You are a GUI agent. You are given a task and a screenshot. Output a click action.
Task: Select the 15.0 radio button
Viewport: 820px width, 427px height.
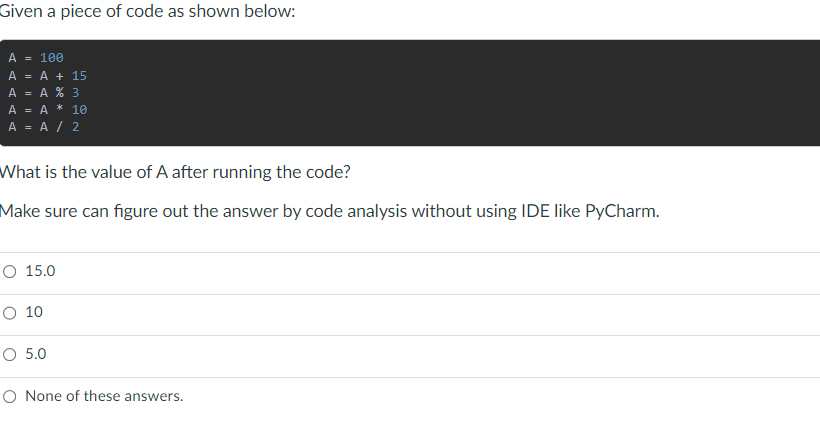9,271
